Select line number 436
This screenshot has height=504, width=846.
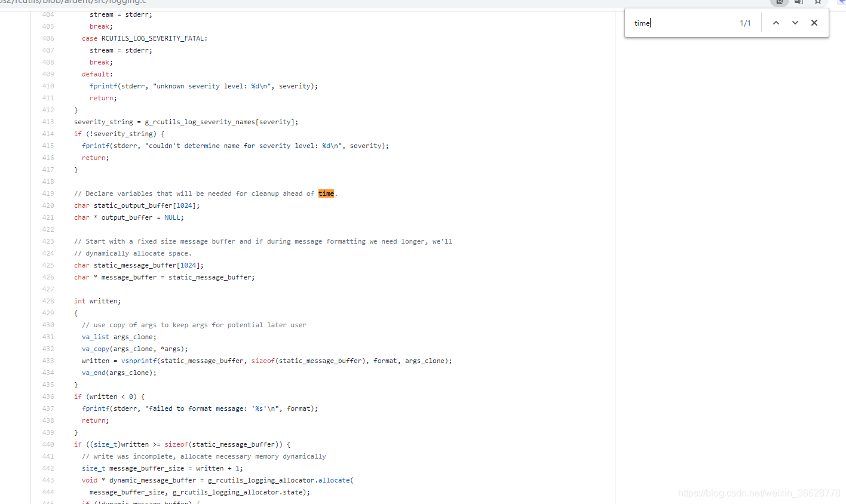click(x=48, y=397)
